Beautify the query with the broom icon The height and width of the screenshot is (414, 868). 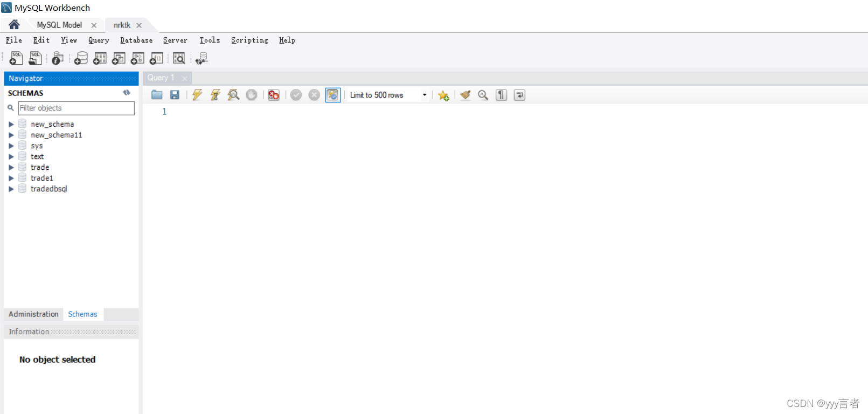coord(466,95)
